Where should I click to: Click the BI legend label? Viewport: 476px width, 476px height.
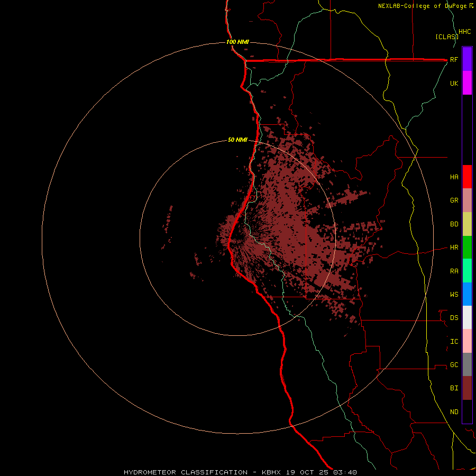point(454,388)
